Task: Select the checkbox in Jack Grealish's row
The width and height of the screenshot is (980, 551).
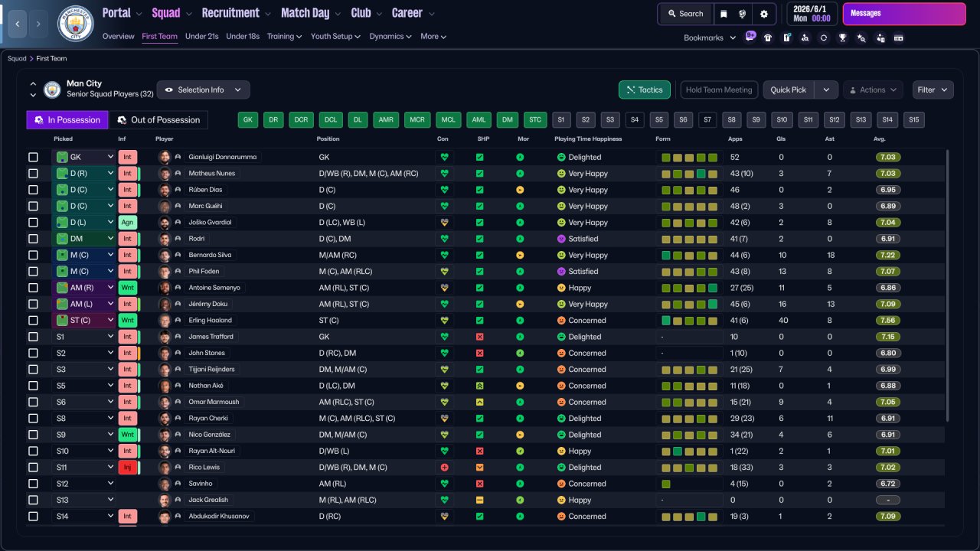Action: pyautogui.click(x=33, y=500)
